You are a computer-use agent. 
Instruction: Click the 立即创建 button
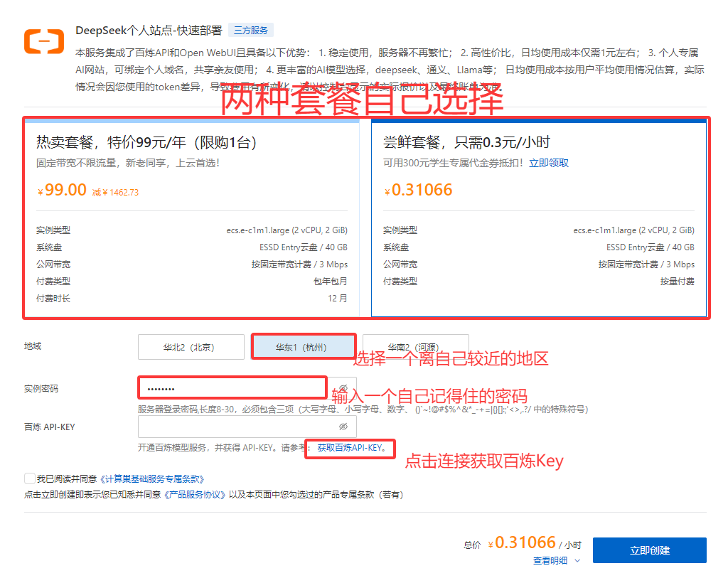pos(649,550)
